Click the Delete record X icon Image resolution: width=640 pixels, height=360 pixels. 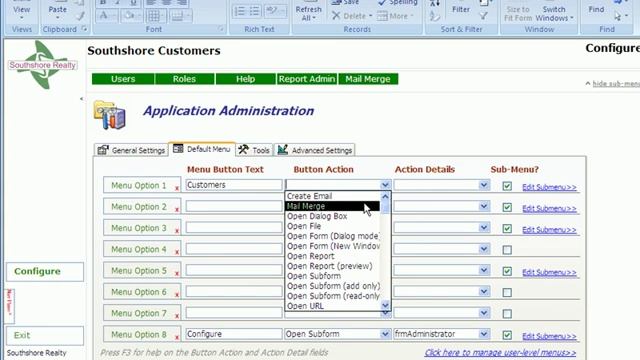[x=336, y=16]
